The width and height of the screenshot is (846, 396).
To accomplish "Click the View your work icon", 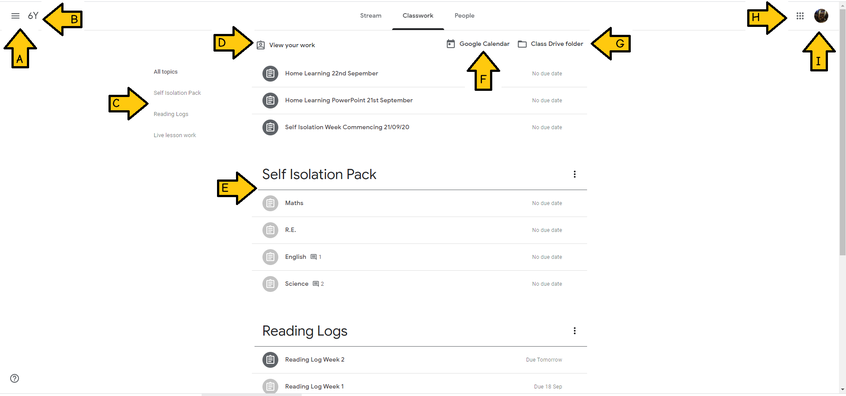I will pos(261,45).
